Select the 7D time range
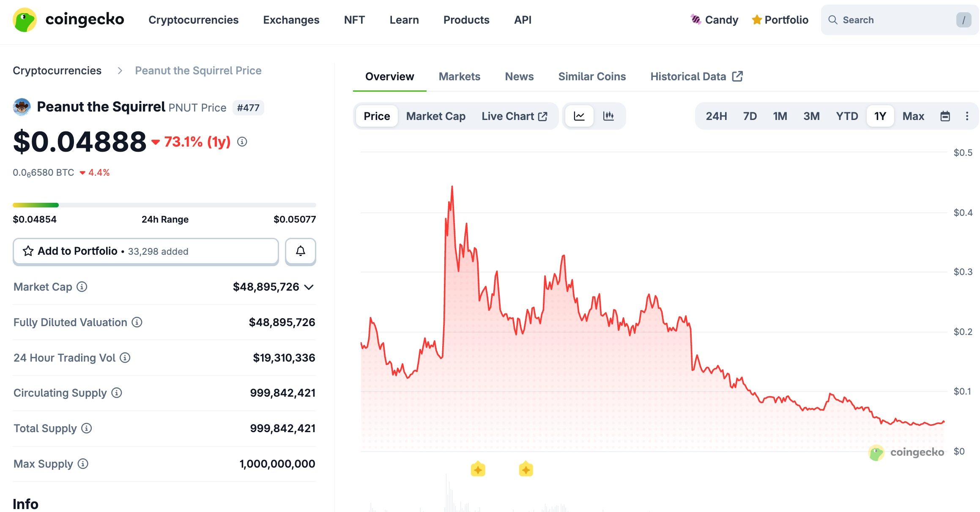This screenshot has height=512, width=980. pos(749,116)
